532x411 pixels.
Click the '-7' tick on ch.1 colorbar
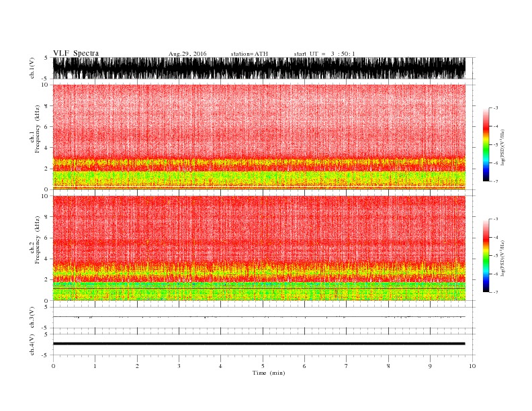(x=496, y=181)
